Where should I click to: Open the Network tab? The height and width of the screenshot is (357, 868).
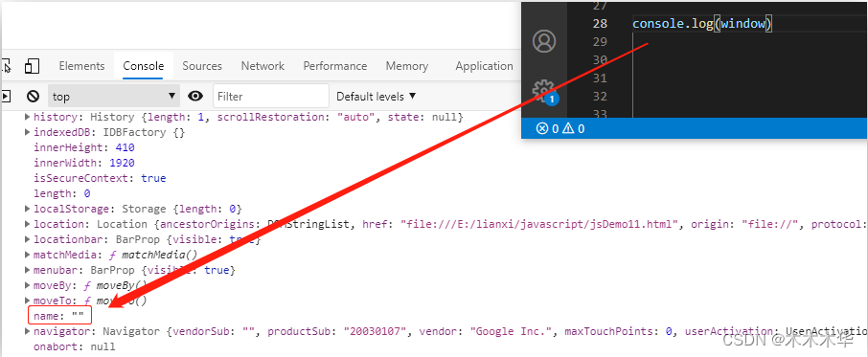click(263, 66)
